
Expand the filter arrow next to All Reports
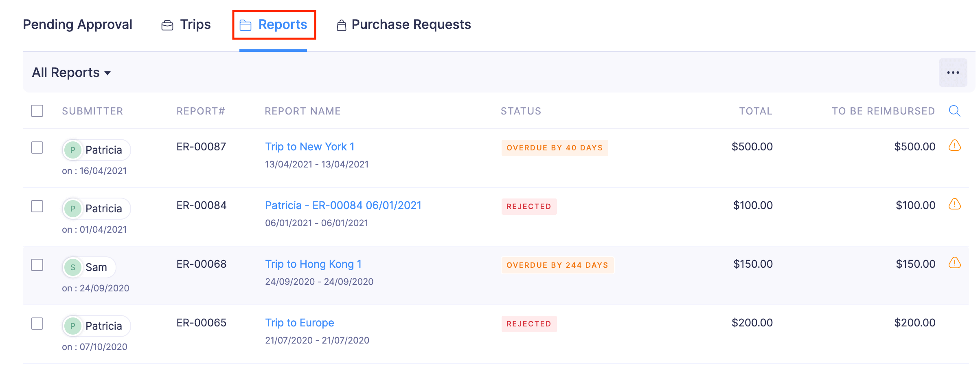(107, 73)
